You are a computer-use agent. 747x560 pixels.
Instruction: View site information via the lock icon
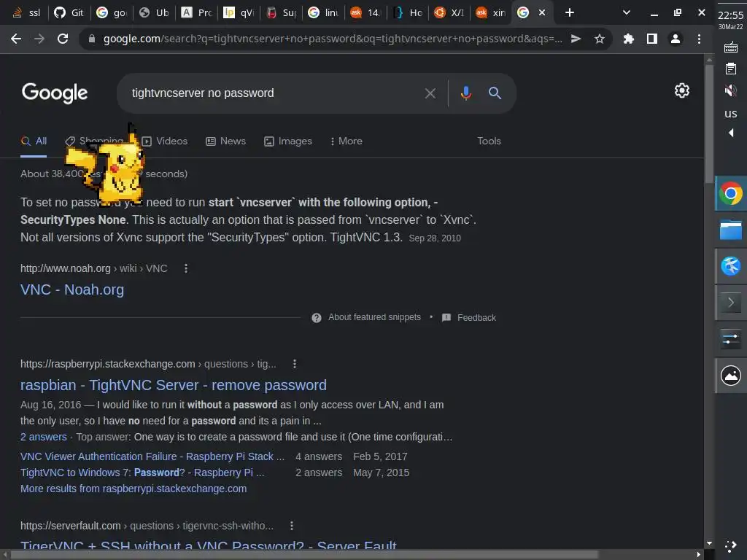[92, 39]
